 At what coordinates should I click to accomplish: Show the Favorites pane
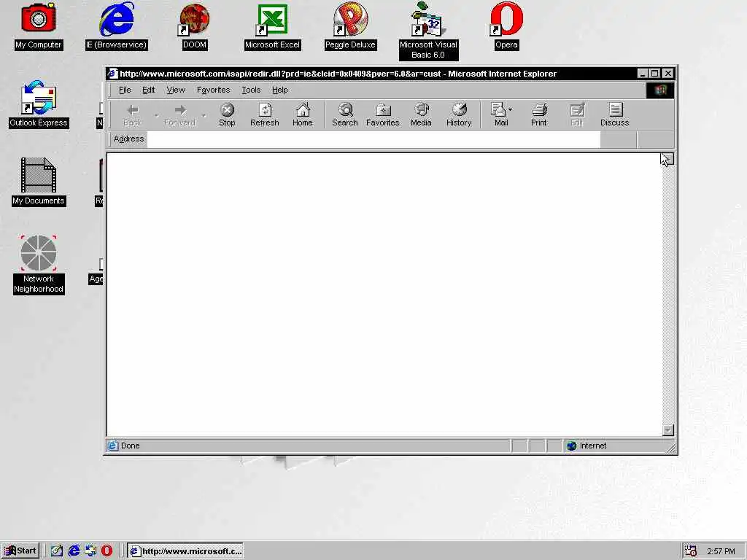(382, 115)
